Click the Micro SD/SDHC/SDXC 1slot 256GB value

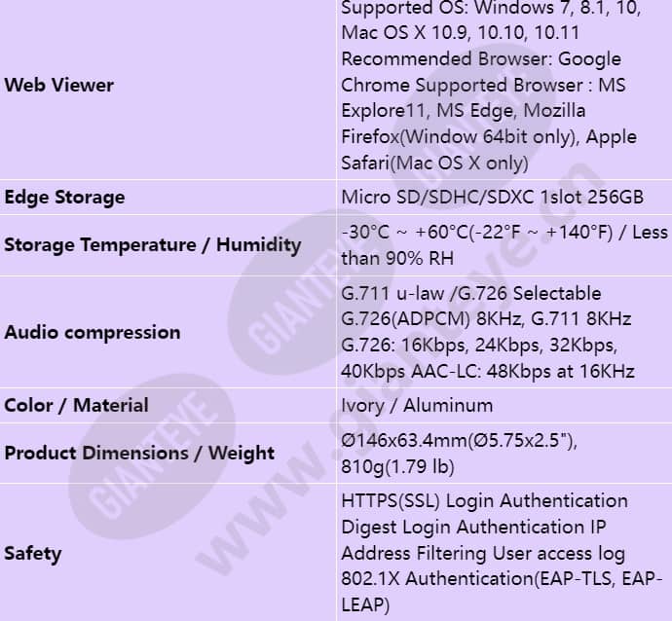(x=493, y=197)
